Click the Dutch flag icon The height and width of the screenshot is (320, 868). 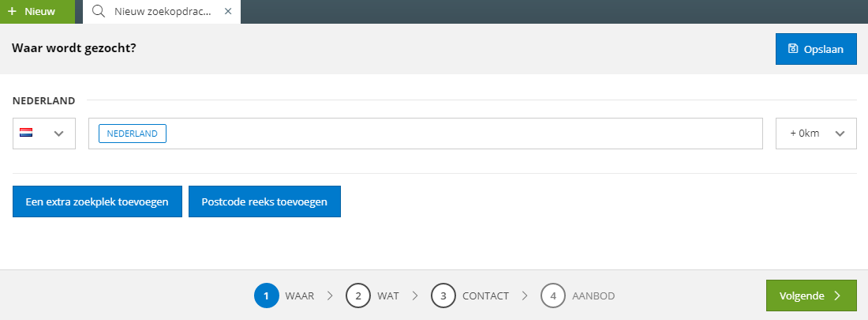26,133
